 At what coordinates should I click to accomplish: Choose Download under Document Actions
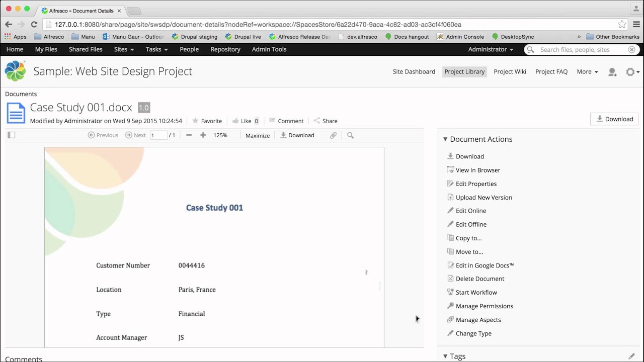(x=465, y=156)
